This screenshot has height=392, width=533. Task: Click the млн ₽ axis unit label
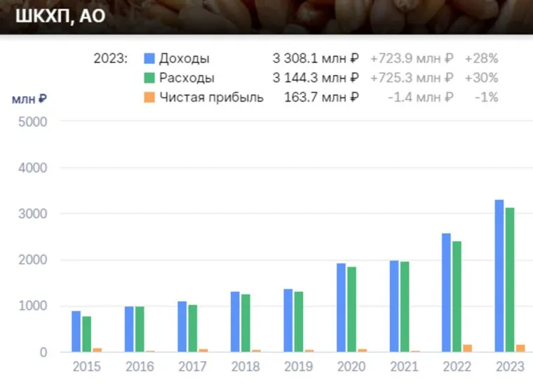29,99
